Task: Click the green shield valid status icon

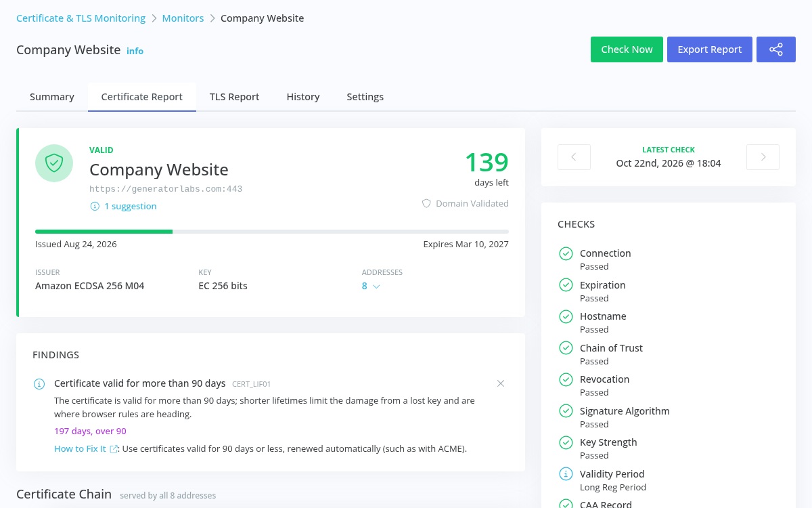Action: point(54,163)
